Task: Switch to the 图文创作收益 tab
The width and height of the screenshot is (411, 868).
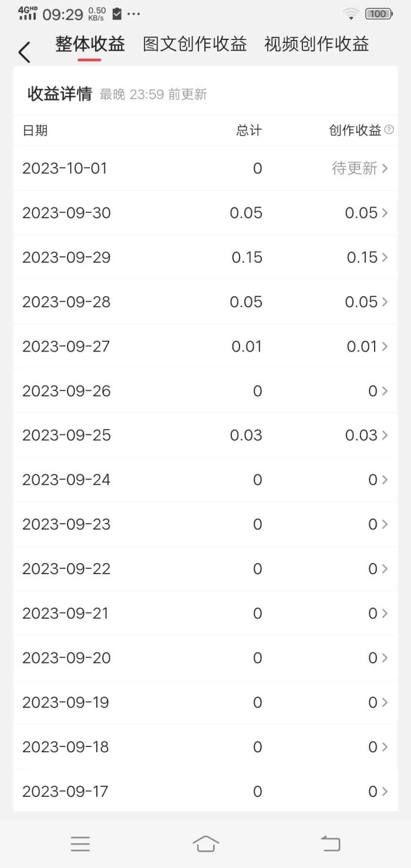Action: [x=195, y=44]
